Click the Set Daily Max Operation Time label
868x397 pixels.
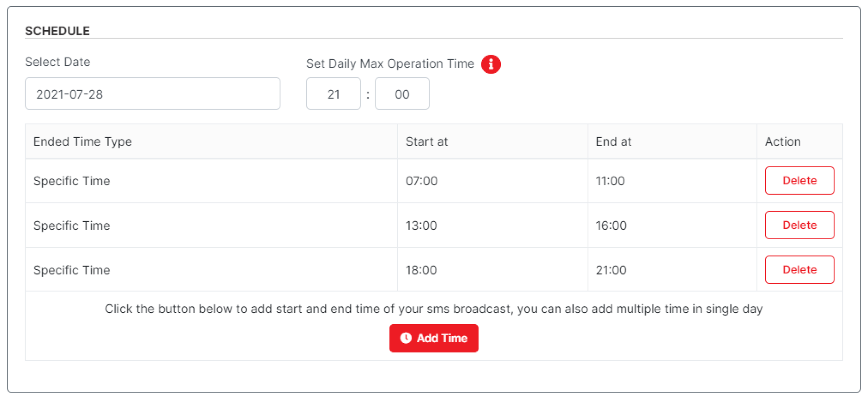pos(390,64)
